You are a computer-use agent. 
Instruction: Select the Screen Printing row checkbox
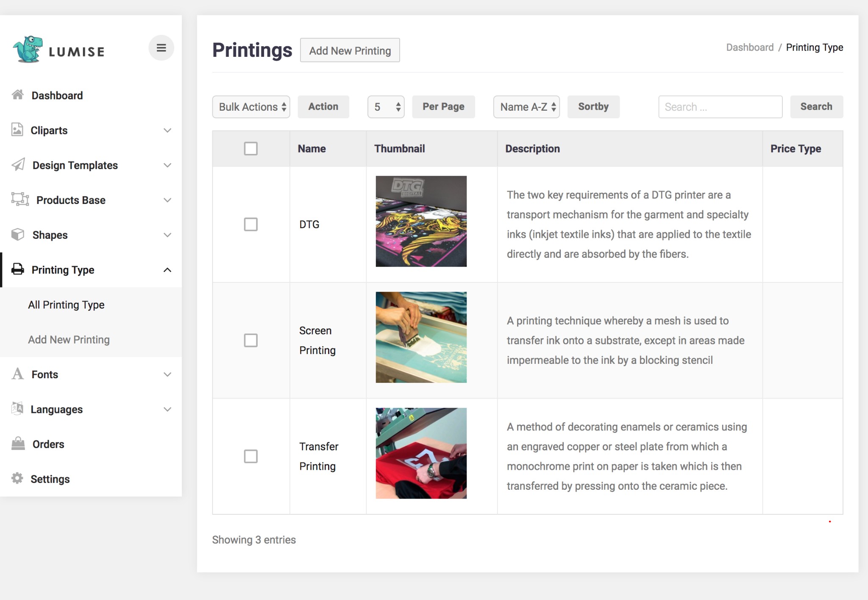click(x=250, y=340)
